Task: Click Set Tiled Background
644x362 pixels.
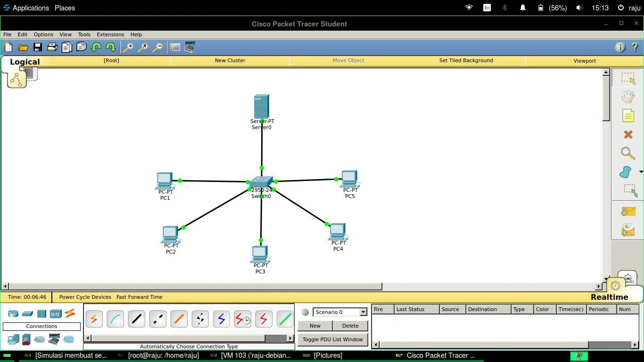Action: 466,60
